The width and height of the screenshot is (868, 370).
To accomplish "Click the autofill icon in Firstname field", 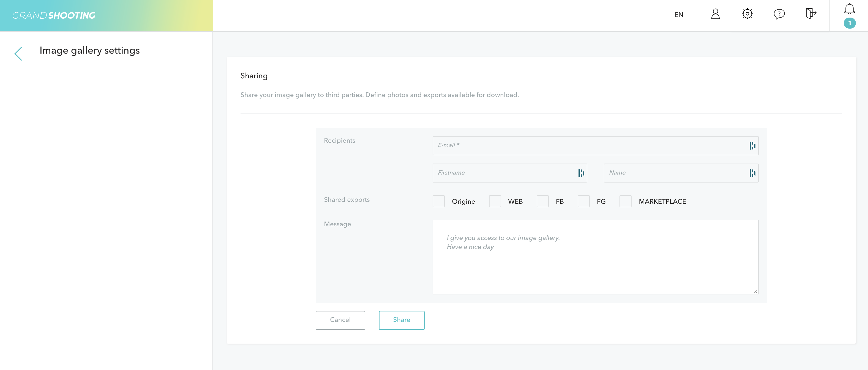I will point(581,173).
